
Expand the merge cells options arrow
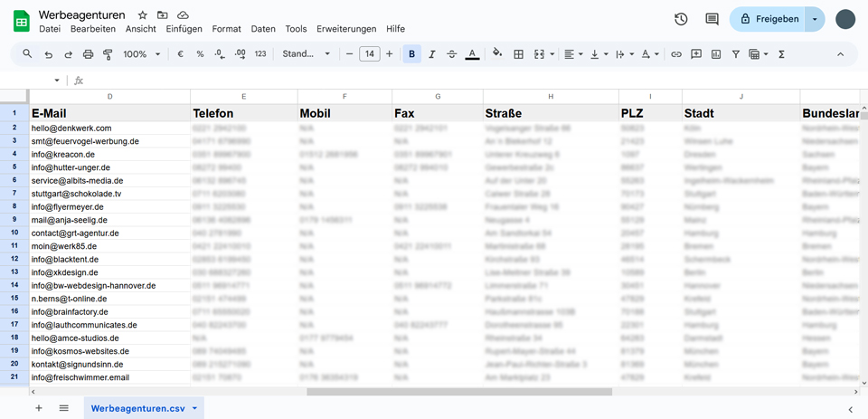[552, 54]
